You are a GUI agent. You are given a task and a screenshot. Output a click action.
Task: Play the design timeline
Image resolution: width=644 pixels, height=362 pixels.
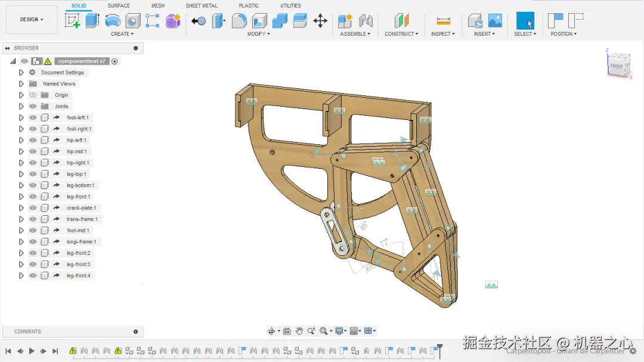pos(32,351)
